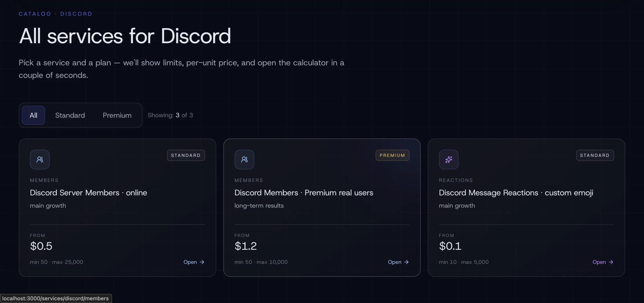Click the Discord breadcrumb link
The width and height of the screenshot is (644, 303).
pyautogui.click(x=76, y=14)
